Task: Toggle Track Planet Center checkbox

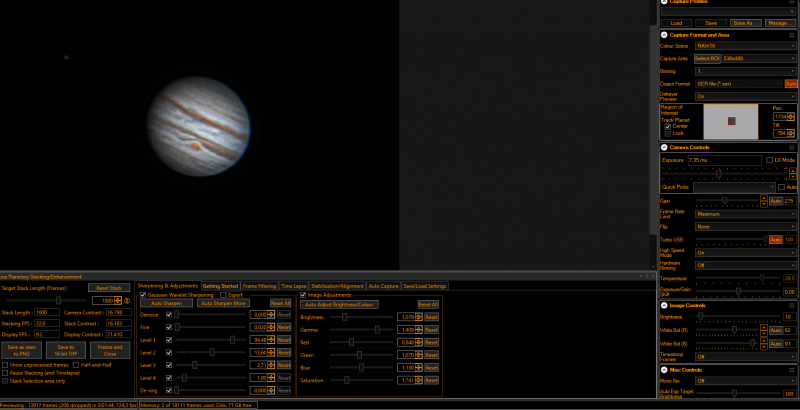Action: [x=668, y=126]
